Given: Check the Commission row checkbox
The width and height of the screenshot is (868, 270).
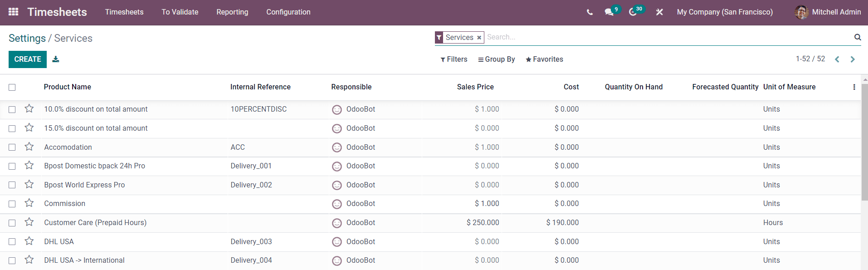Looking at the screenshot, I should tap(12, 204).
